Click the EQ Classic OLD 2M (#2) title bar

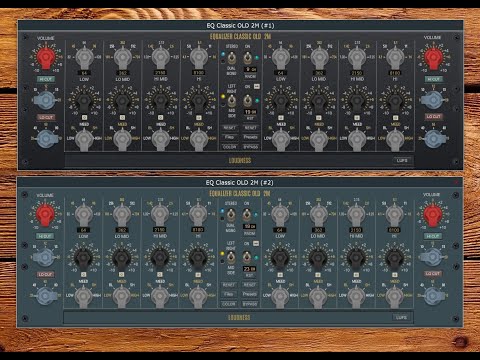coord(240,182)
